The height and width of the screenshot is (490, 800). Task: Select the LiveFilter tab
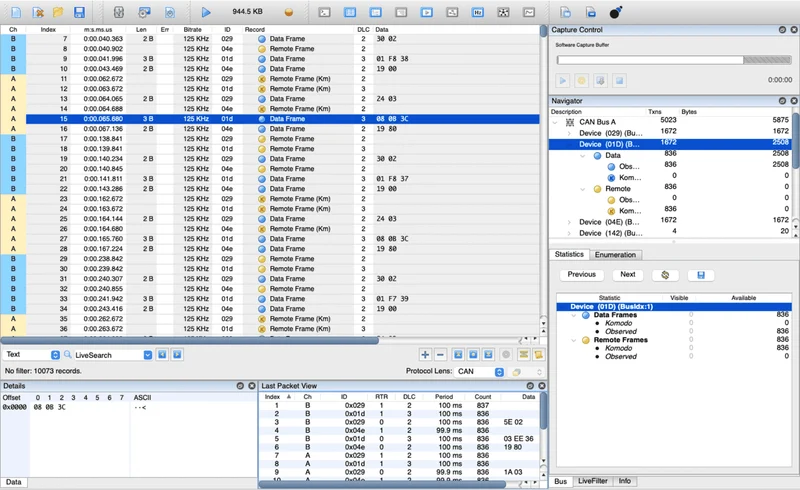(x=592, y=481)
